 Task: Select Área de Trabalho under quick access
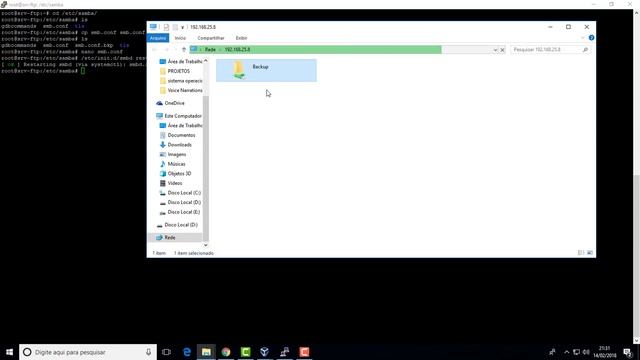182,61
